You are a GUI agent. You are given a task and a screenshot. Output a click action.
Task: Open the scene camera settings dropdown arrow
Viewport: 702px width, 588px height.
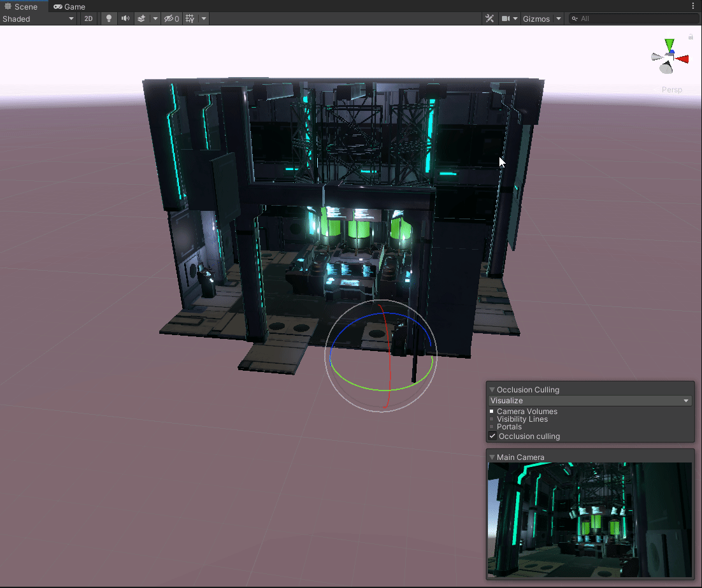[x=515, y=19]
